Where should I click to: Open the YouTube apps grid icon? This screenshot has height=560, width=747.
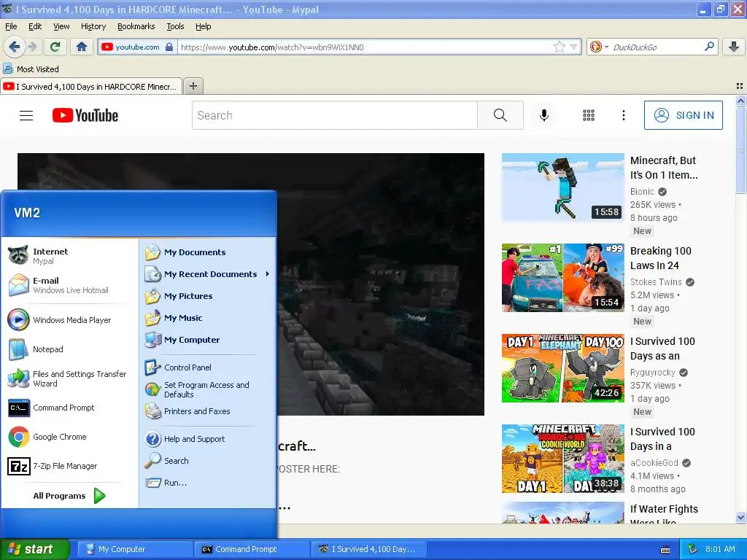click(589, 115)
